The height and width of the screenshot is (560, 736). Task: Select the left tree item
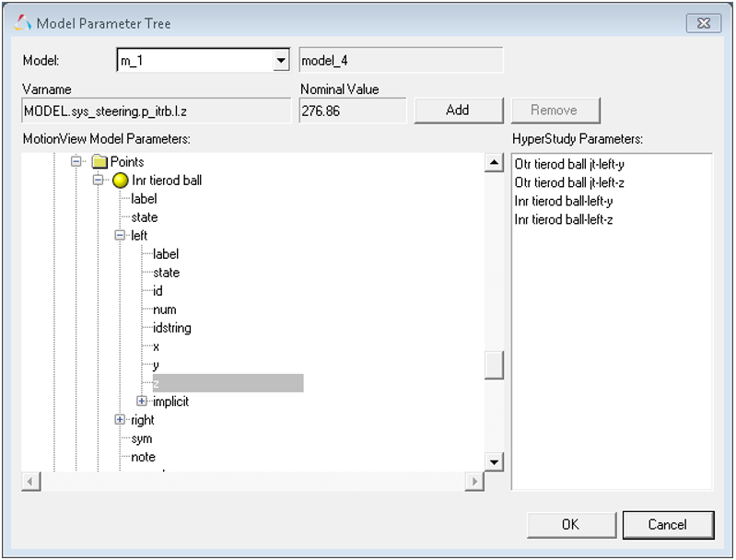[x=139, y=236]
